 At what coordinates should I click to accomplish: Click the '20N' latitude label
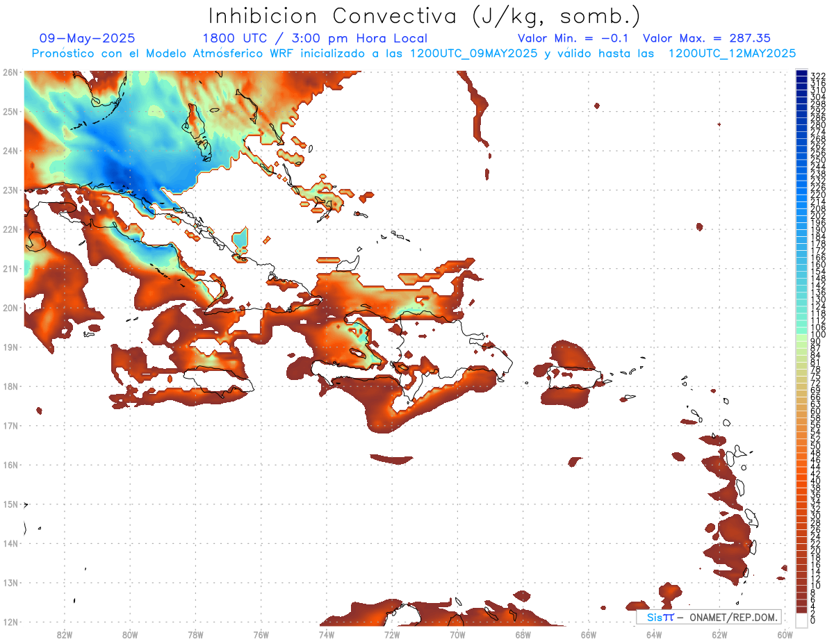[x=10, y=308]
